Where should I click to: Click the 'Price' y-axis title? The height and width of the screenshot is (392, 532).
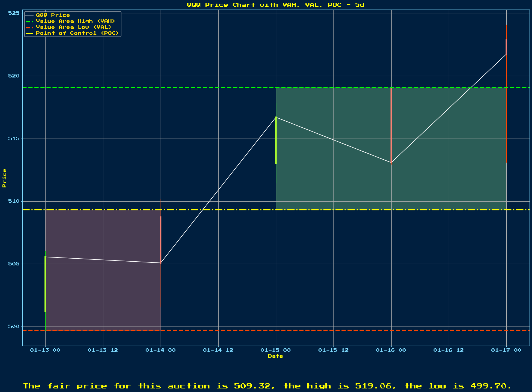click(4, 178)
